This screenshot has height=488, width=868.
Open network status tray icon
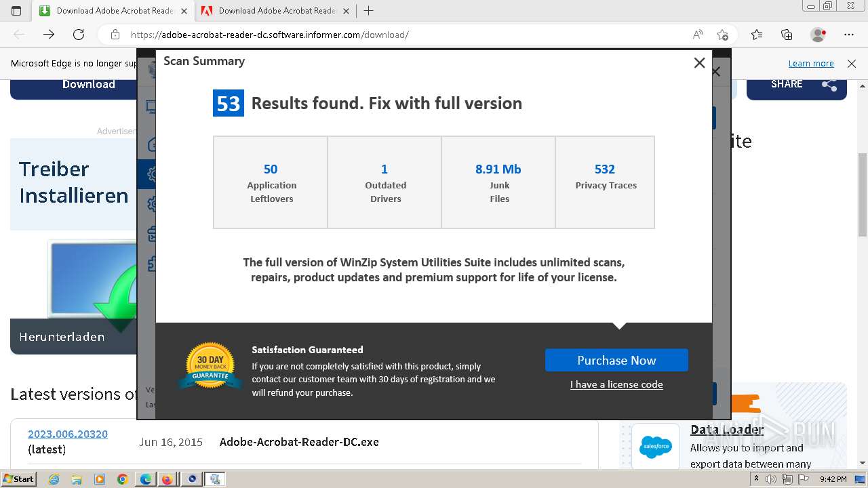[787, 479]
